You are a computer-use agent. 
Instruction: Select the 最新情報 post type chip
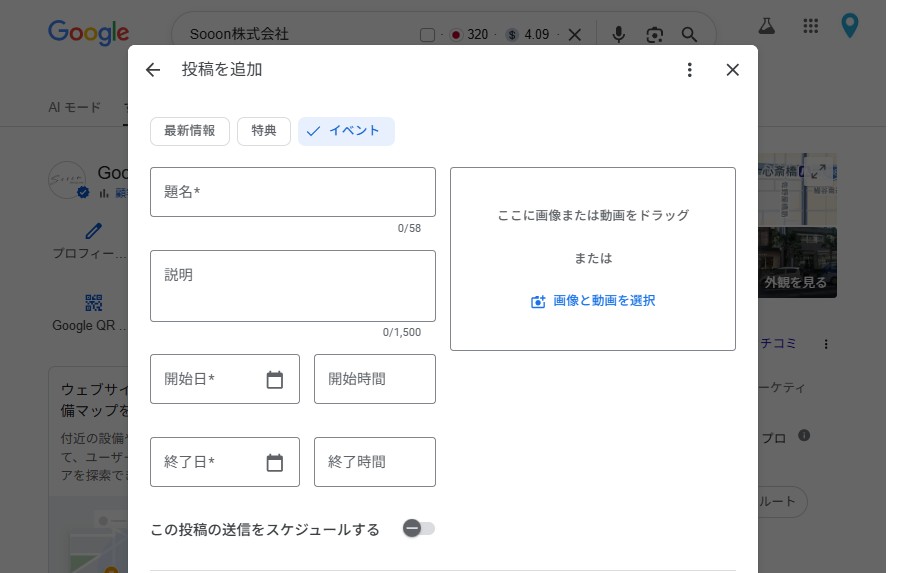tap(190, 131)
